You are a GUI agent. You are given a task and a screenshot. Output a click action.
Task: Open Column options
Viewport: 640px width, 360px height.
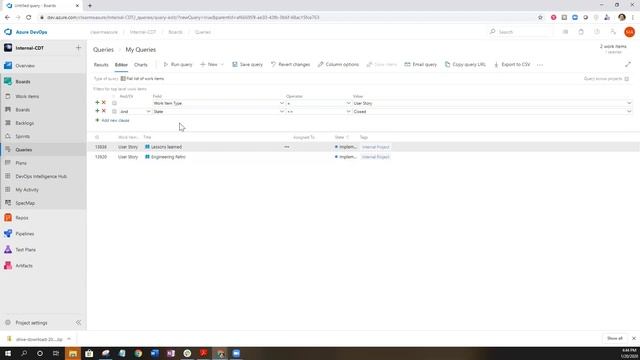(x=338, y=64)
